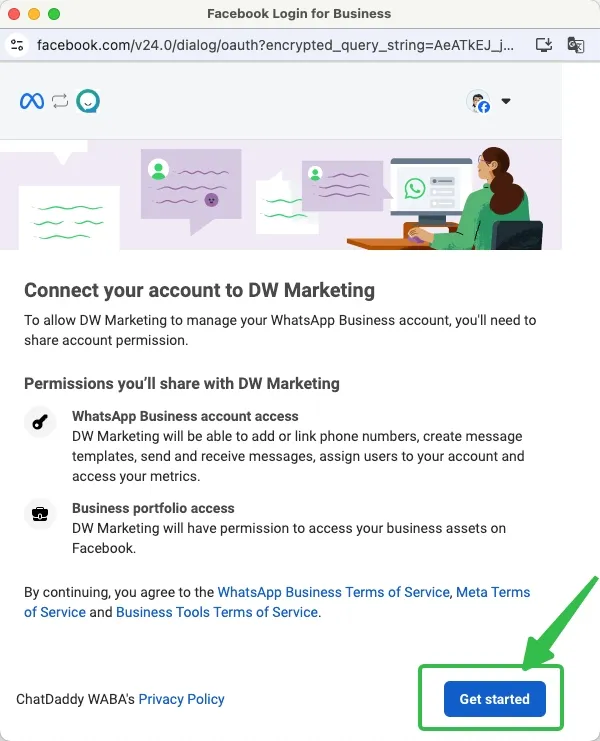600x741 pixels.
Task: Click the key icon for WhatsApp access
Action: tap(40, 422)
